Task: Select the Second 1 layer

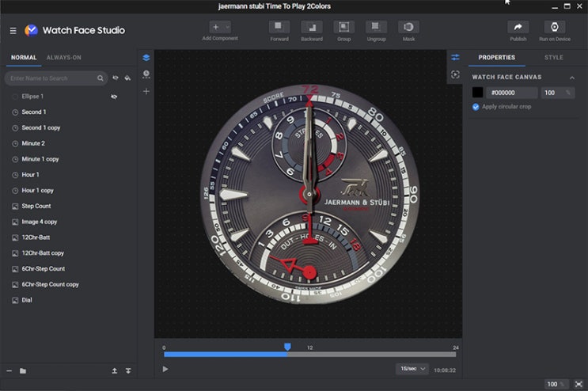Action: (34, 112)
